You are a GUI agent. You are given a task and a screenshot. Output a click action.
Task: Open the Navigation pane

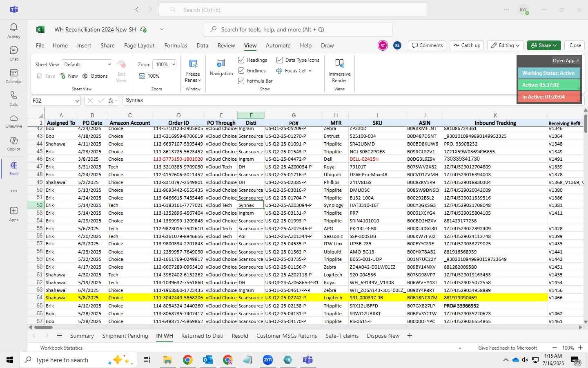(x=221, y=67)
